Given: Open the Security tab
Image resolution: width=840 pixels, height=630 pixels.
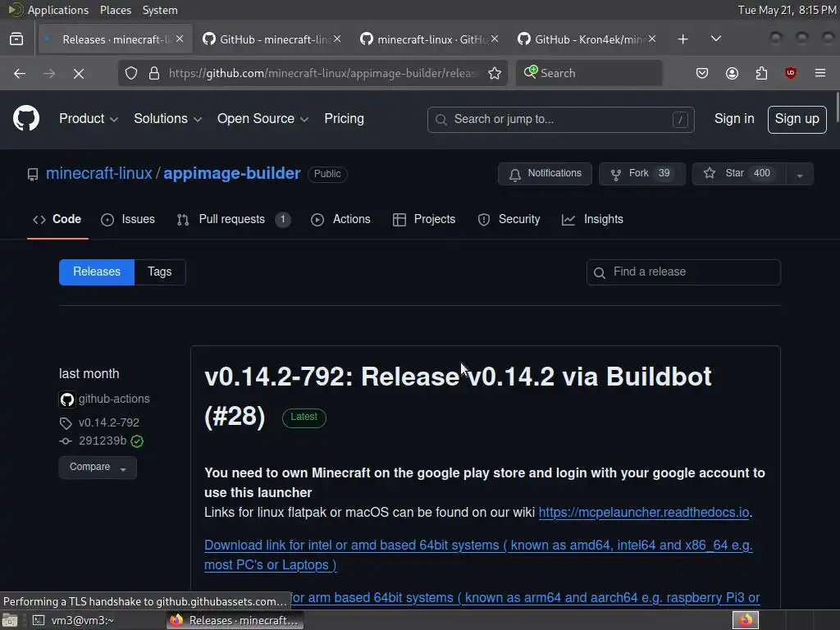Looking at the screenshot, I should (x=509, y=219).
